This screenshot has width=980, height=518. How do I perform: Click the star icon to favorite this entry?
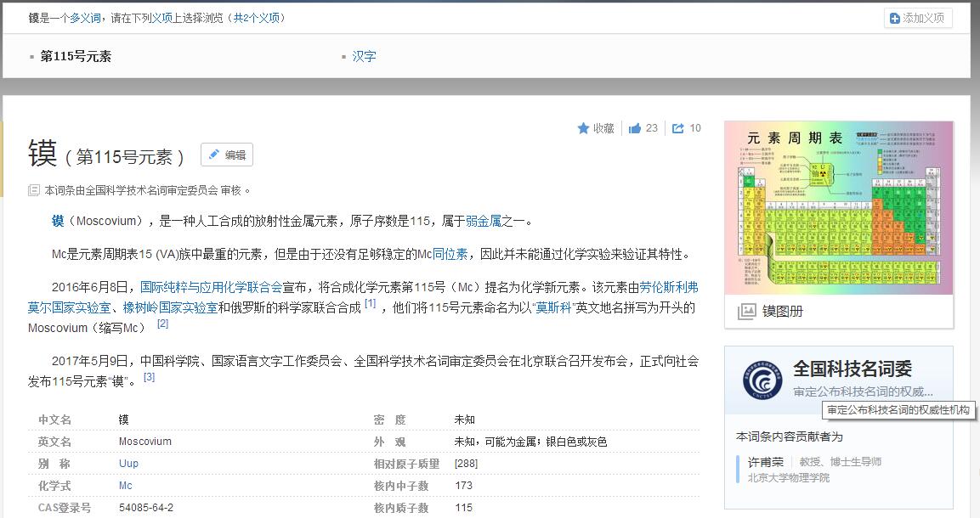click(583, 128)
